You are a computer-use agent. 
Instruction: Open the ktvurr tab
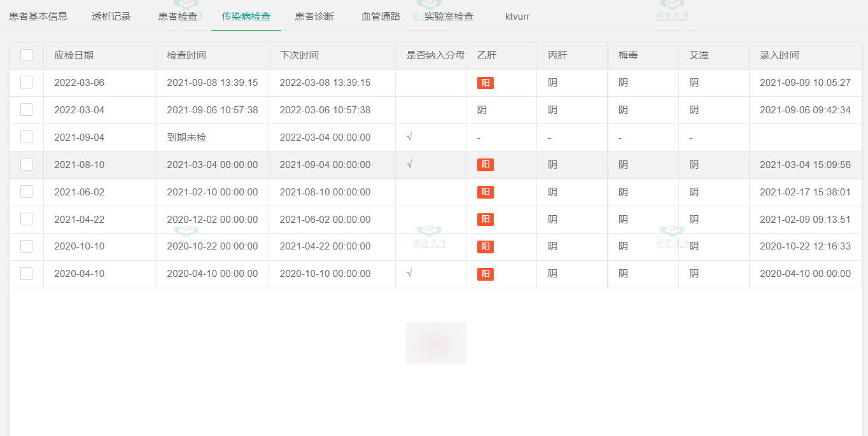click(517, 17)
